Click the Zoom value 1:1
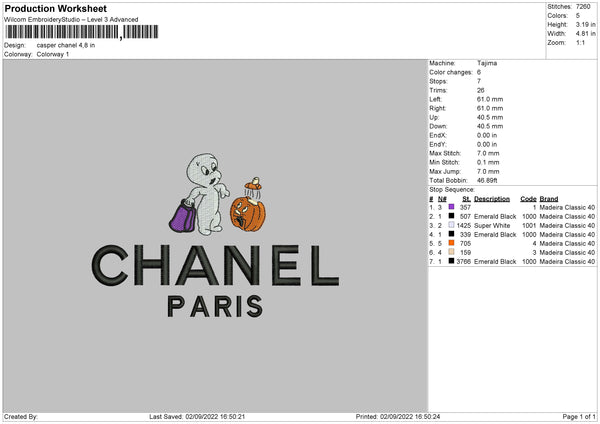The height and width of the screenshot is (424, 600). click(580, 43)
